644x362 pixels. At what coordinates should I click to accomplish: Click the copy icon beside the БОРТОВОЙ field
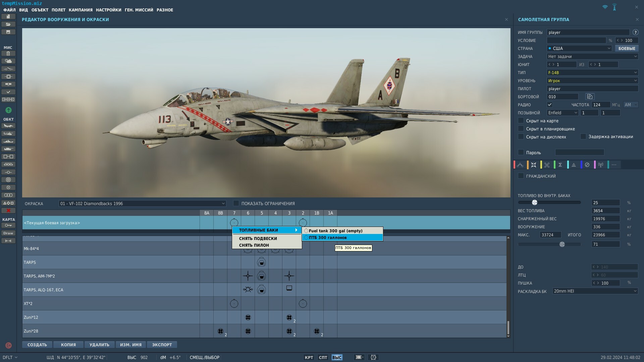pyautogui.click(x=590, y=97)
